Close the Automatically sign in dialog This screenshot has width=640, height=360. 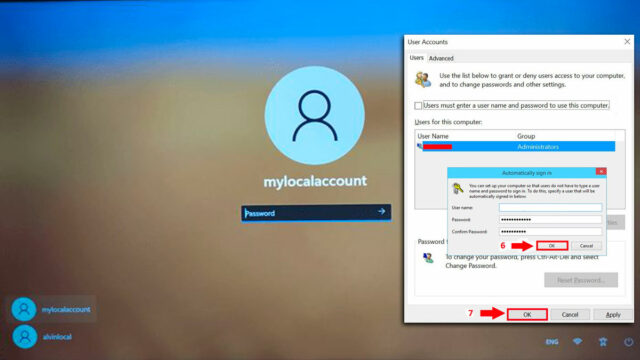601,171
